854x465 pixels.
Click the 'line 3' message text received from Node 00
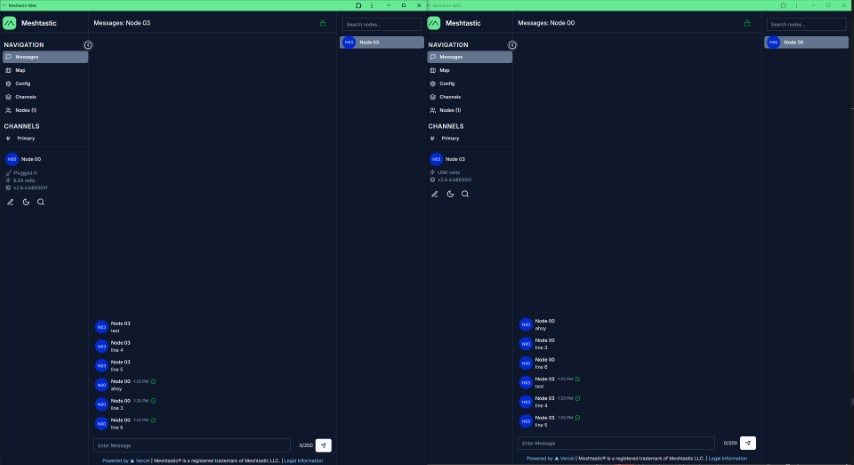[540, 347]
